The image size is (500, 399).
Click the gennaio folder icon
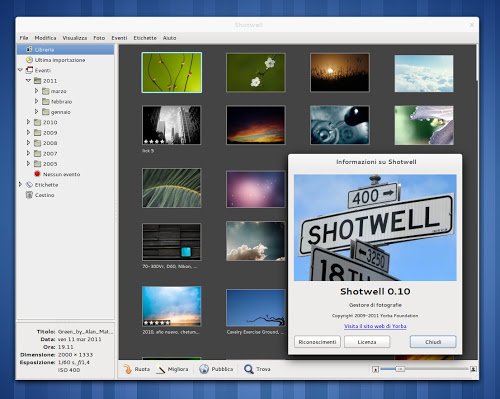click(46, 112)
